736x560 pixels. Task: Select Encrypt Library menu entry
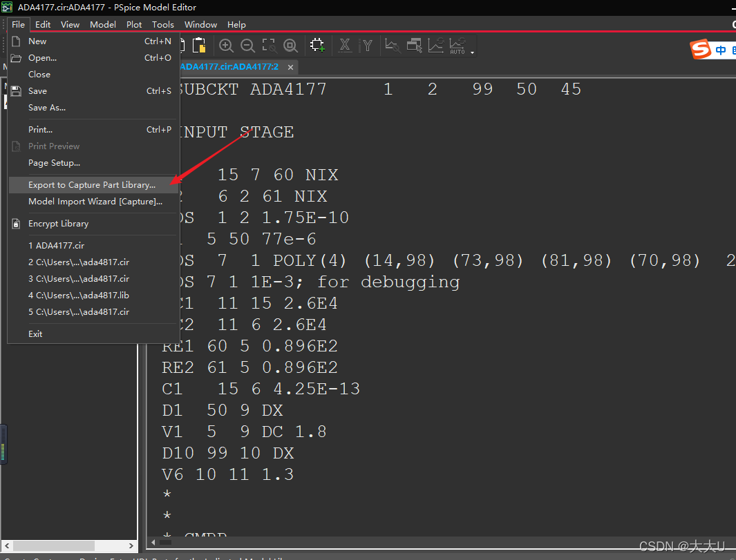93,224
